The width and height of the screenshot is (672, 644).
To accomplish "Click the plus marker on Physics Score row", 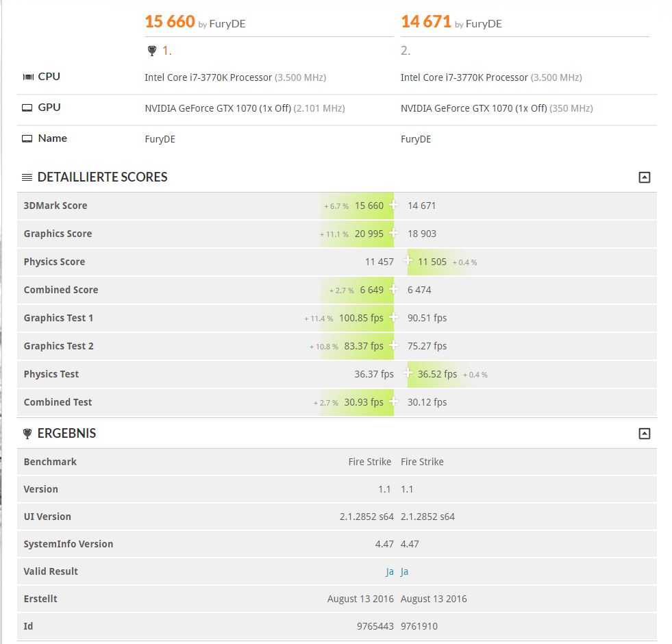I will pyautogui.click(x=408, y=261).
